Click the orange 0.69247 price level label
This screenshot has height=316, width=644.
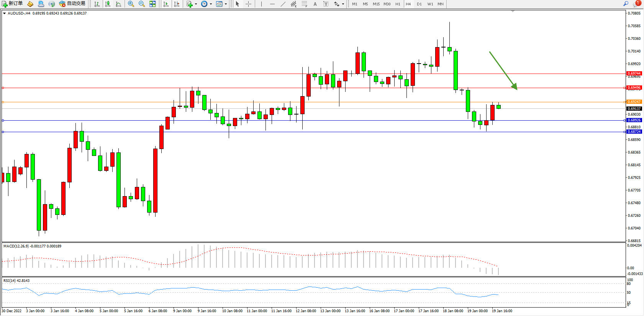click(634, 102)
